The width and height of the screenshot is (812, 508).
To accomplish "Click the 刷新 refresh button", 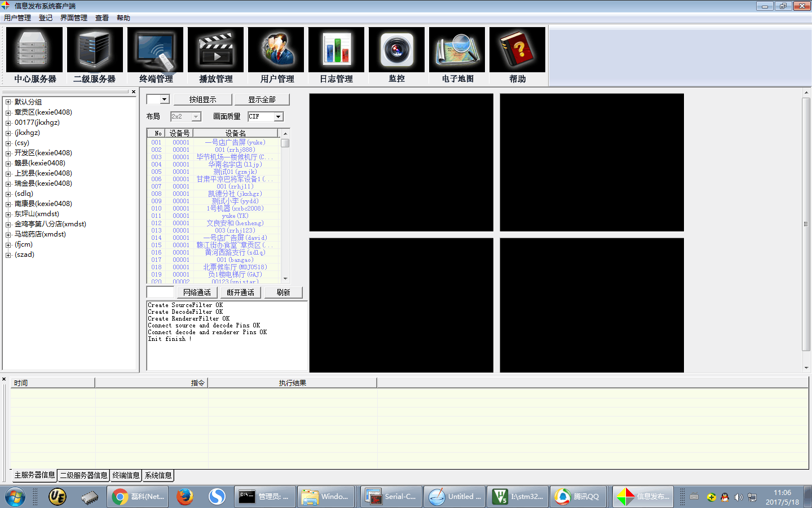I will pyautogui.click(x=284, y=292).
